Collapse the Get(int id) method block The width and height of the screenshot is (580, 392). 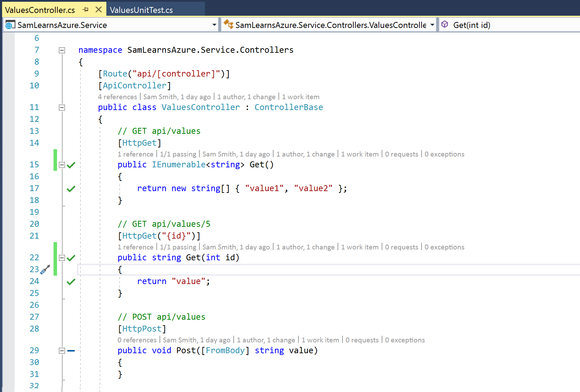62,258
